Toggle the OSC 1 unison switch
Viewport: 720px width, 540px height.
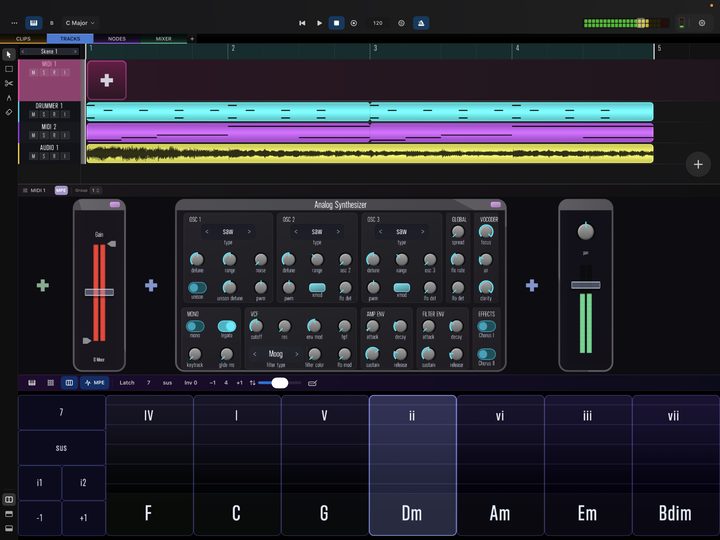coord(197,288)
